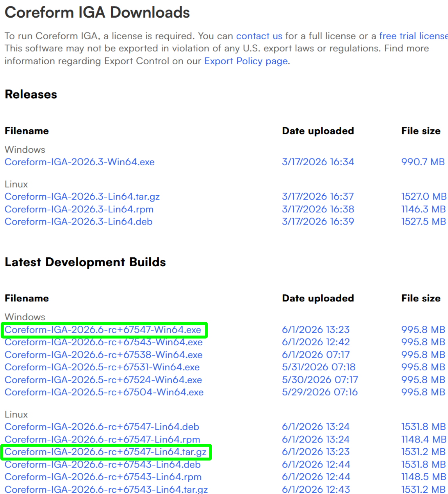Click "Filename" header under Latest Development Builds
Screen dimensions: 448x494
pyautogui.click(x=27, y=298)
